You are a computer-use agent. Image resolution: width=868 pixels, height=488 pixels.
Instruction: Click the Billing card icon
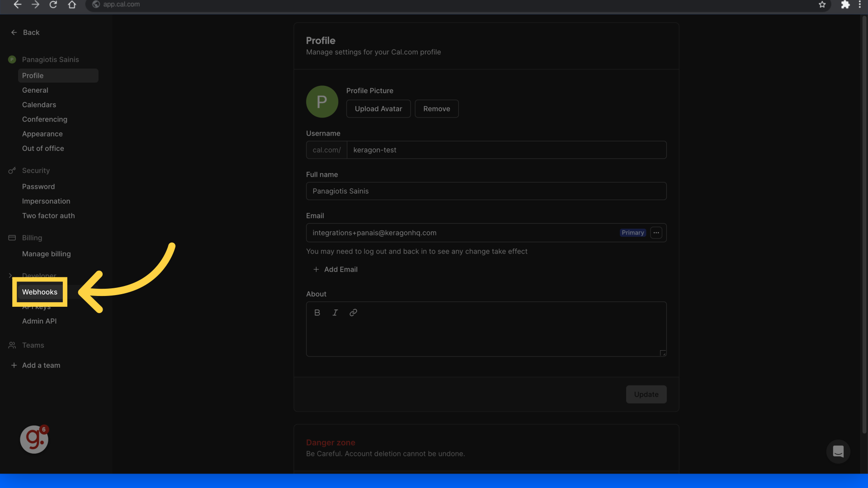(x=12, y=238)
